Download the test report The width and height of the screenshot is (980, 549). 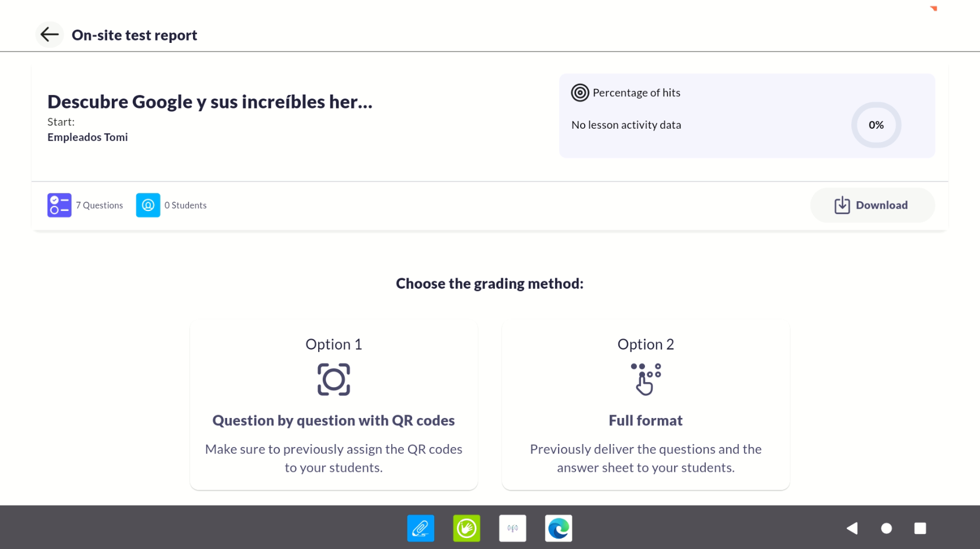pos(872,205)
